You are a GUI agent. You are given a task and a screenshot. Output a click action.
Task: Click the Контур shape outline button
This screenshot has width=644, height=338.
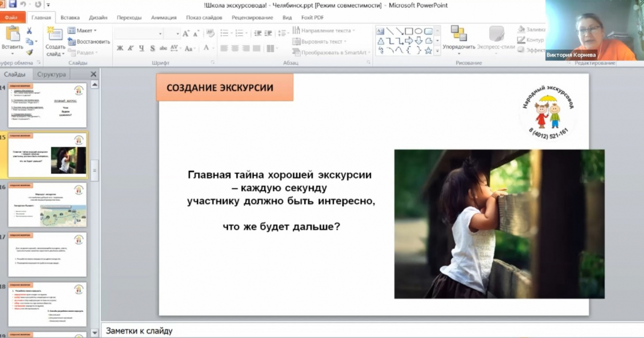(x=531, y=40)
